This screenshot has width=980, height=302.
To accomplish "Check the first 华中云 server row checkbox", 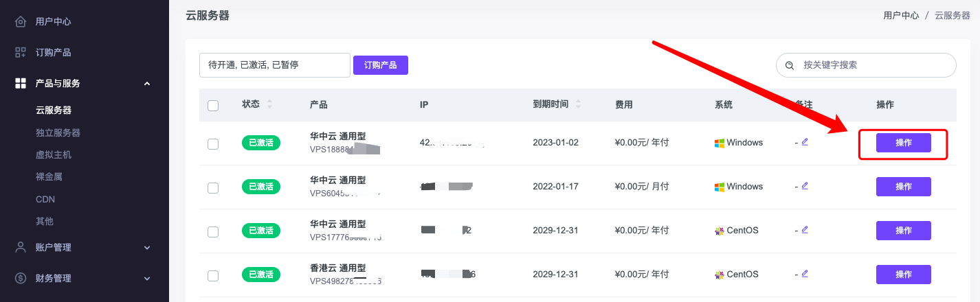I will click(x=213, y=143).
